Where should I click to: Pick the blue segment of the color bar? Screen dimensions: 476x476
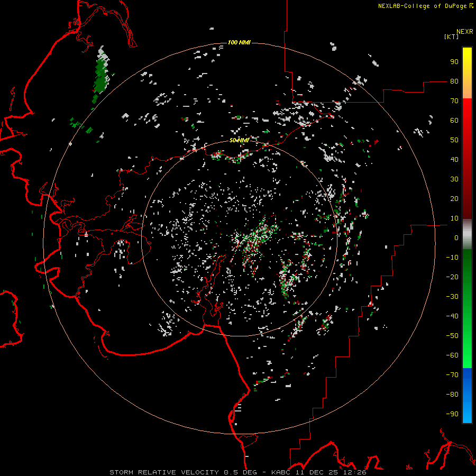[467, 395]
